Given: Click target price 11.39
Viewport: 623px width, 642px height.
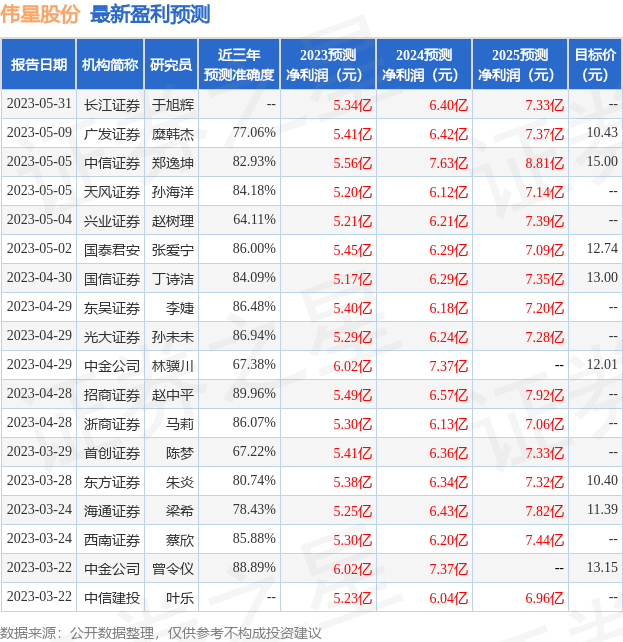Looking at the screenshot, I should [602, 510].
